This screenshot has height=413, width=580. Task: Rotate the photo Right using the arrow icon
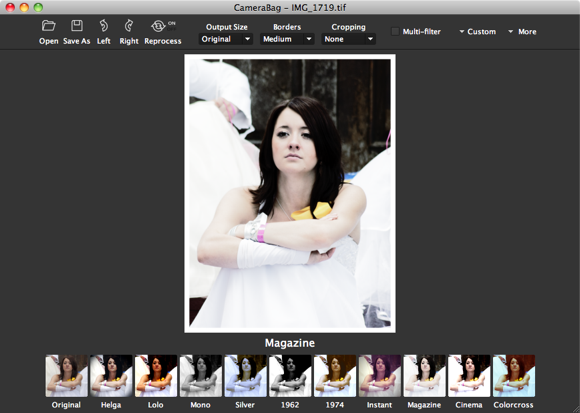(x=129, y=26)
